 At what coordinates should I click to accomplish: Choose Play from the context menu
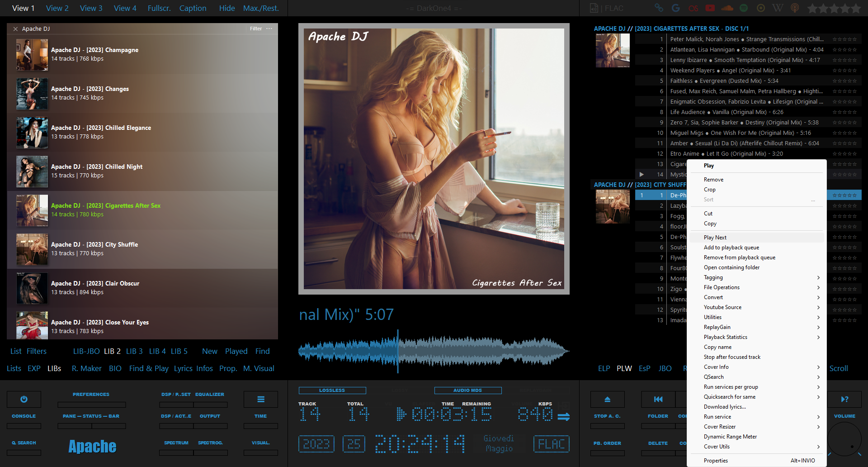click(x=756, y=166)
